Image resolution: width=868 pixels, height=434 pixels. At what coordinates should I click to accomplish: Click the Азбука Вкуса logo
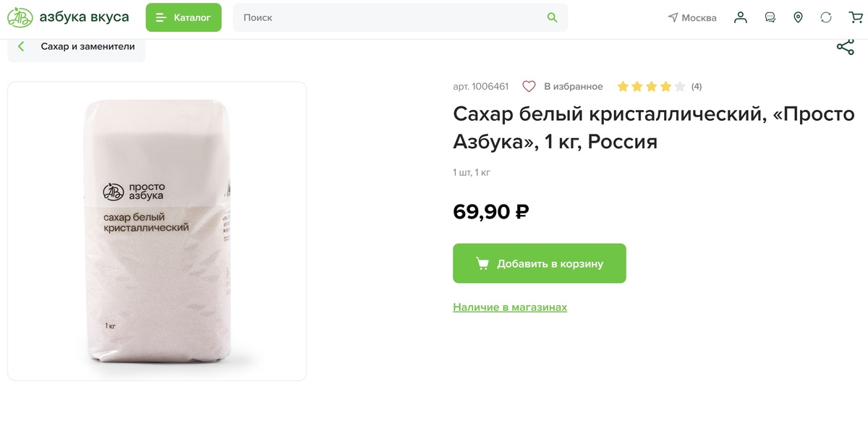point(20,16)
